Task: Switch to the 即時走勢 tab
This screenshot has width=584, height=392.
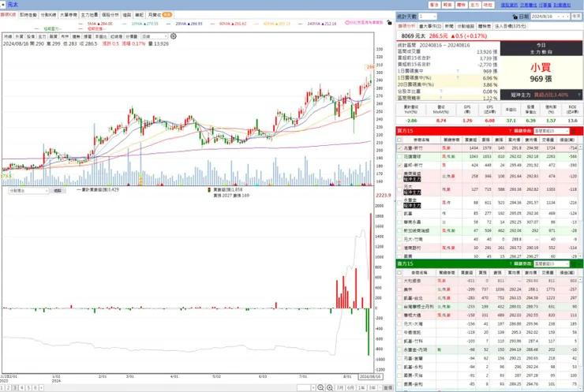Action: point(28,15)
